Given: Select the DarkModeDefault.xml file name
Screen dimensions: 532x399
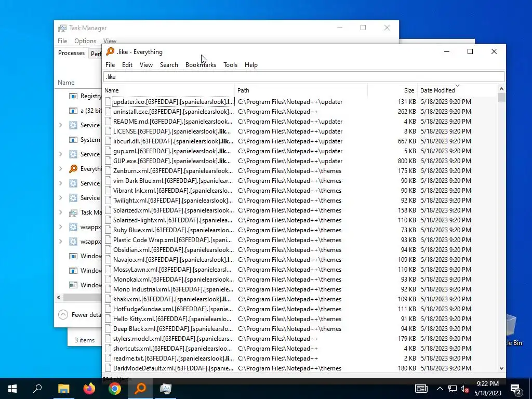Looking at the screenshot, I should pos(173,368).
